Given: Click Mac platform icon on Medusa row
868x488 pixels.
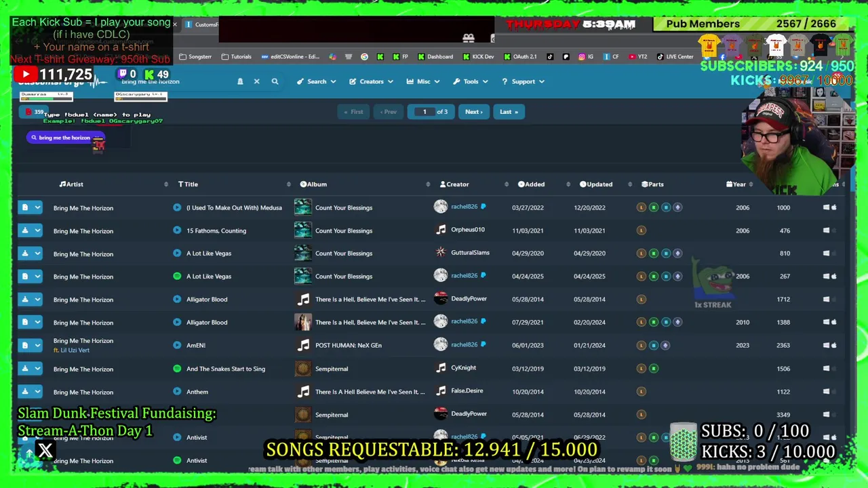Looking at the screenshot, I should (834, 207).
